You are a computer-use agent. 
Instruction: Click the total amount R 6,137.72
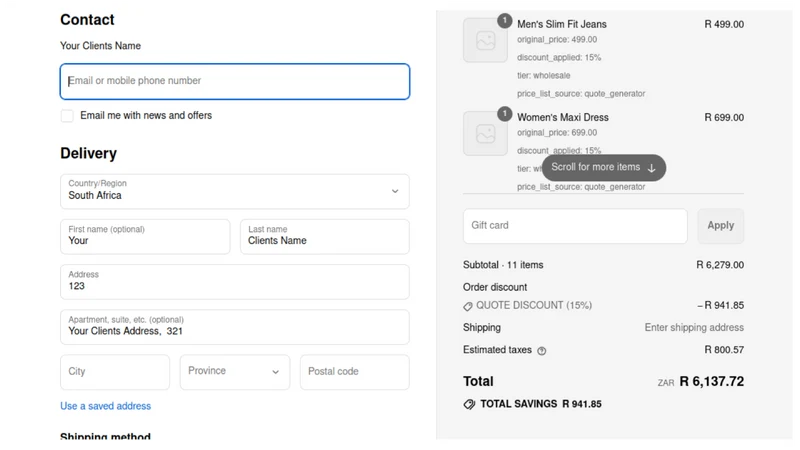tap(712, 382)
